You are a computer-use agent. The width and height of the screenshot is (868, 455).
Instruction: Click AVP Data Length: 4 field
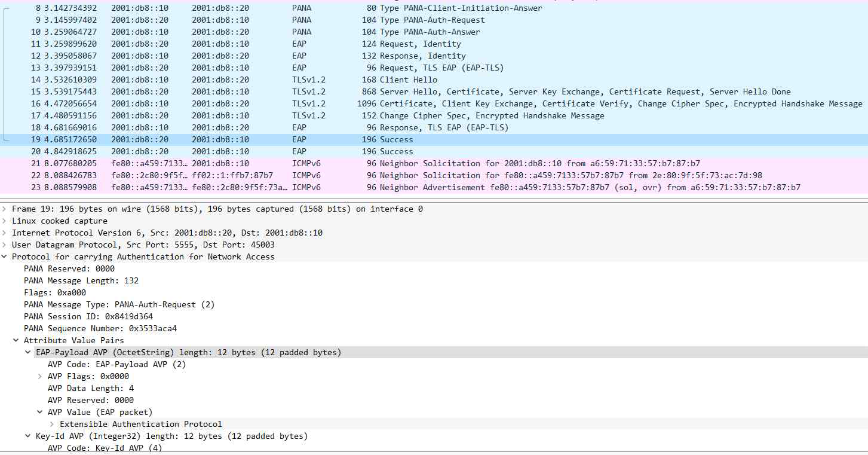pos(91,388)
